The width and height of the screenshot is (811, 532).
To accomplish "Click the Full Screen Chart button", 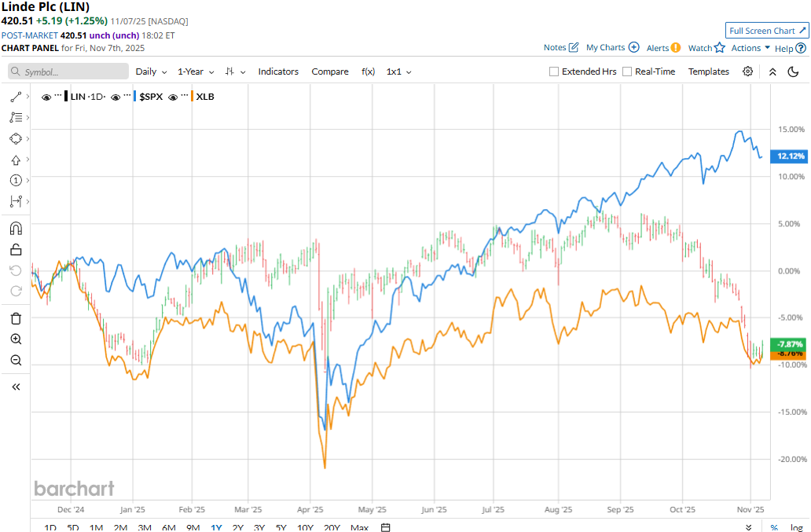I will tap(767, 31).
